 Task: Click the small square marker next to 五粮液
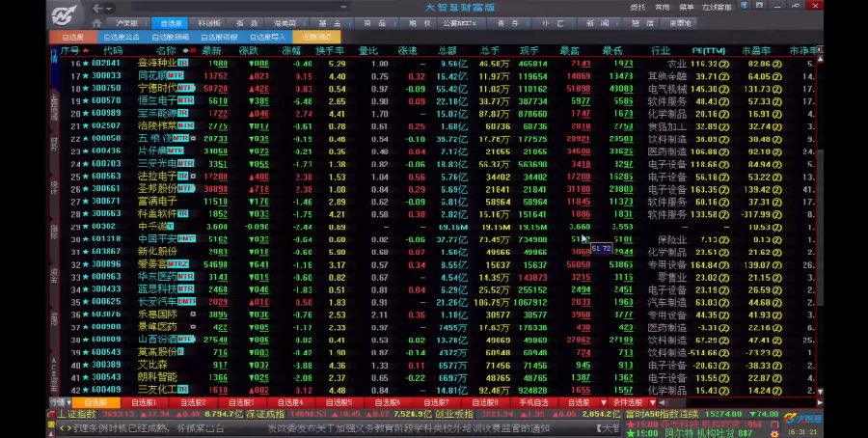click(x=193, y=138)
